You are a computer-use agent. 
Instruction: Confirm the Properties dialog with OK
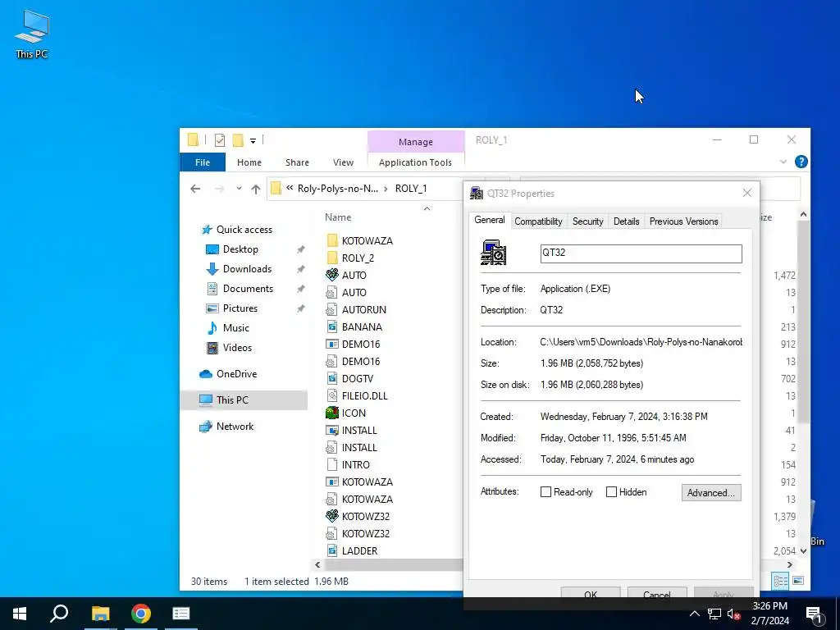click(x=591, y=592)
